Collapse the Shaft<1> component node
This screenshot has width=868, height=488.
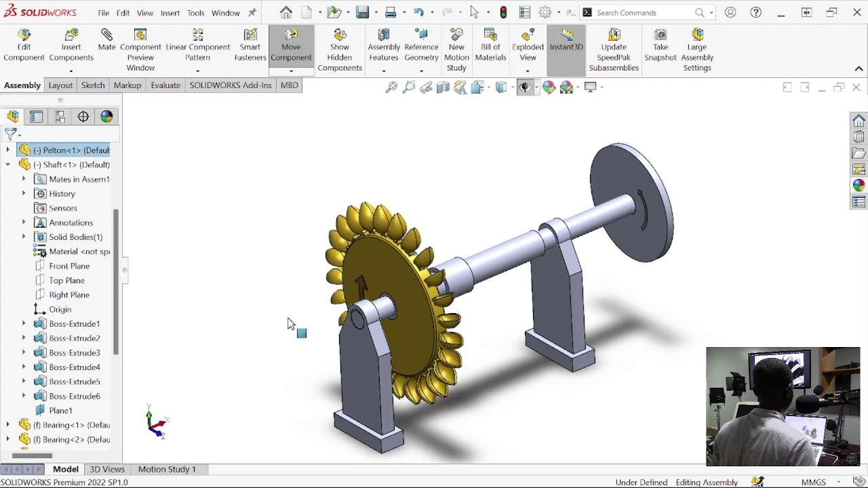click(x=7, y=165)
